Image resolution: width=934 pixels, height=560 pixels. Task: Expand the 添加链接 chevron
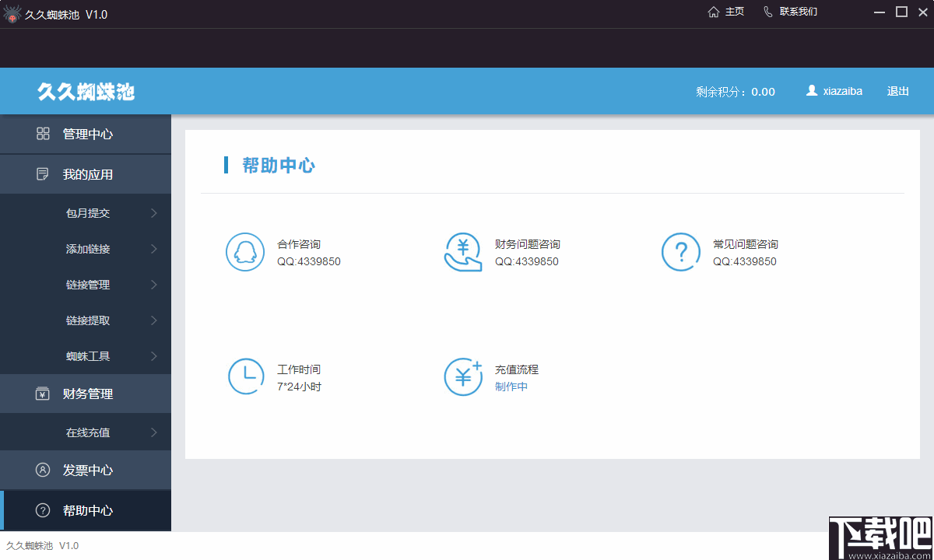pos(154,249)
